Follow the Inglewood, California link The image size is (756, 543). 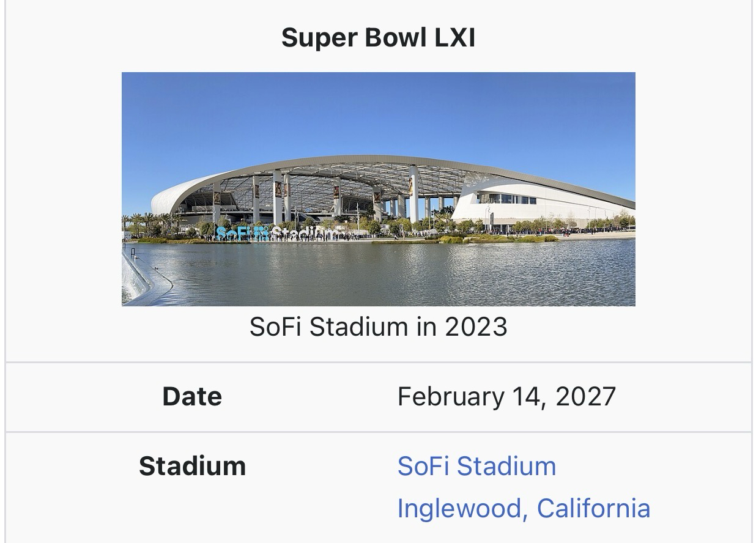(x=524, y=509)
